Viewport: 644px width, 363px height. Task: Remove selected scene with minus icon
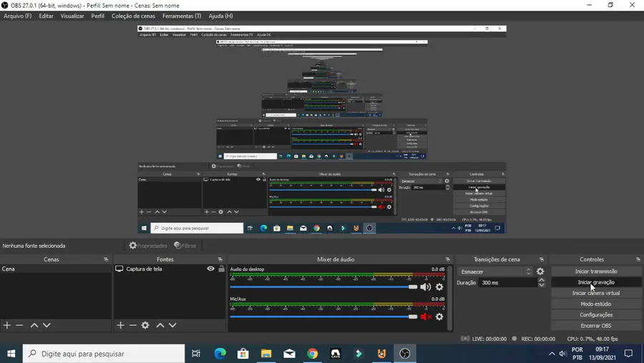19,325
